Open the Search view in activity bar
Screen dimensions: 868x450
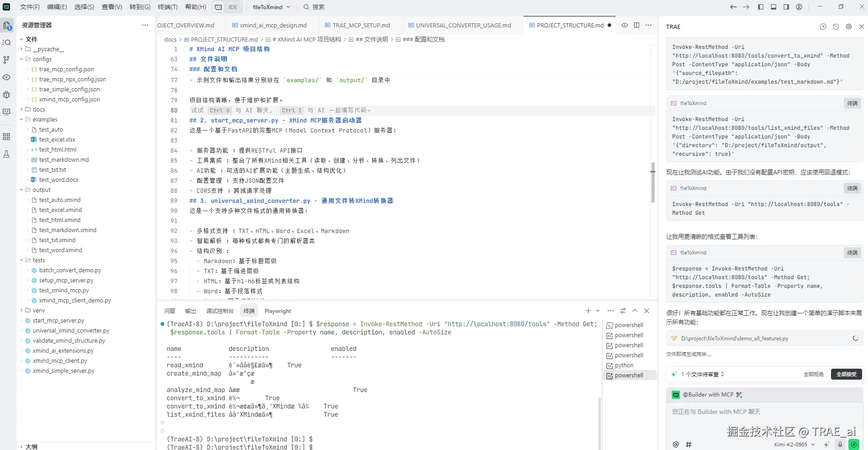7,42
